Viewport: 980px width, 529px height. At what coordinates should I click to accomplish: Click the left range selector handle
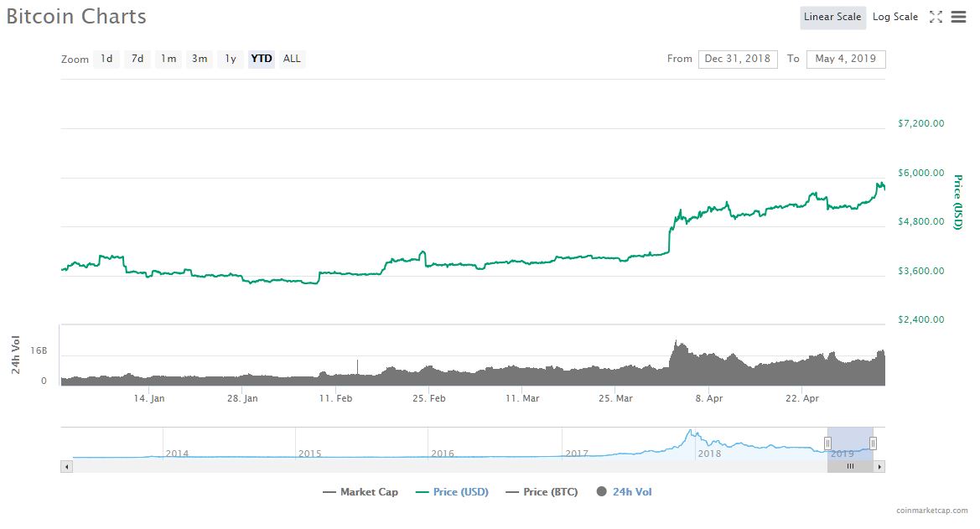tap(828, 443)
